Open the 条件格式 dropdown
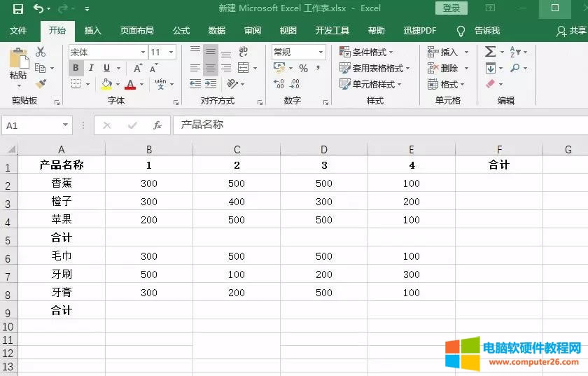This screenshot has height=376, width=588. pyautogui.click(x=366, y=52)
